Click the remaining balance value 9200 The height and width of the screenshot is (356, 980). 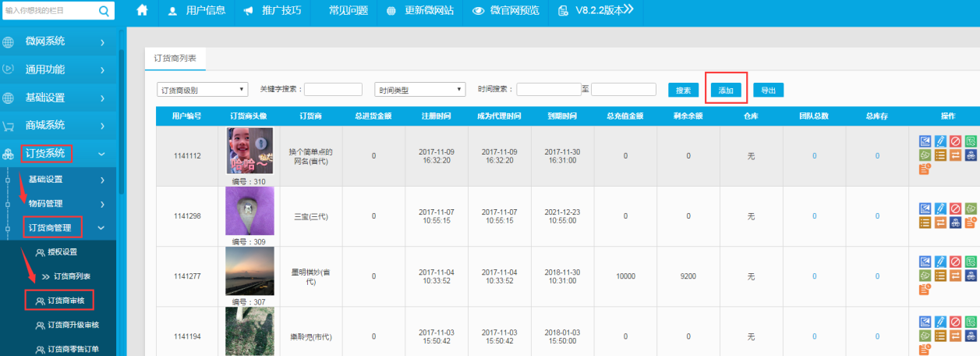click(688, 276)
